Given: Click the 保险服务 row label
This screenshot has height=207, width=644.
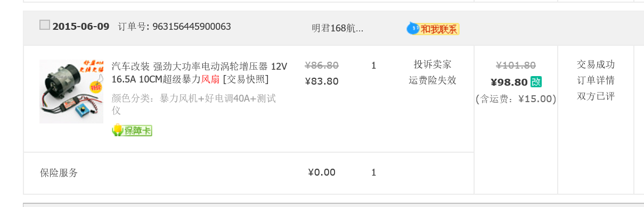Looking at the screenshot, I should 59,172.
